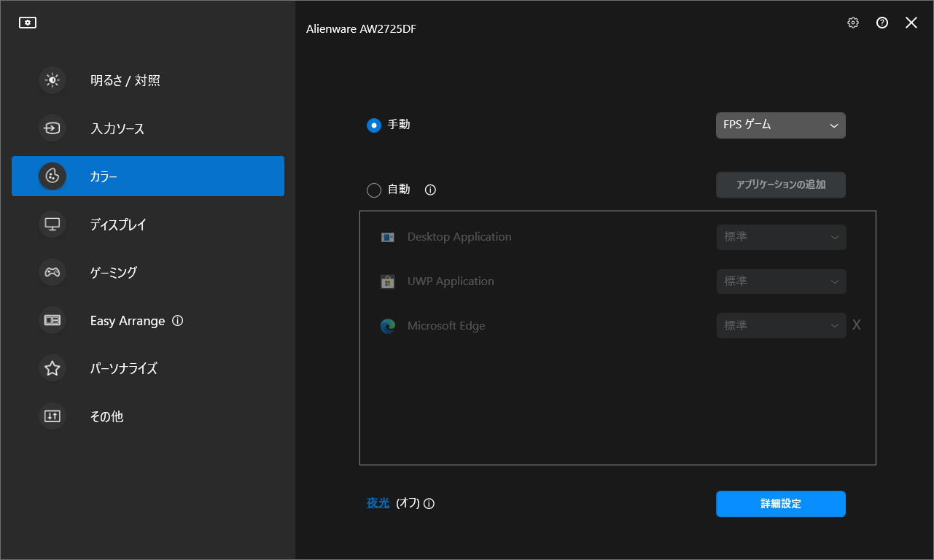The height and width of the screenshot is (560, 934).
Task: Click the Microsoft Edge row label
Action: click(x=446, y=326)
